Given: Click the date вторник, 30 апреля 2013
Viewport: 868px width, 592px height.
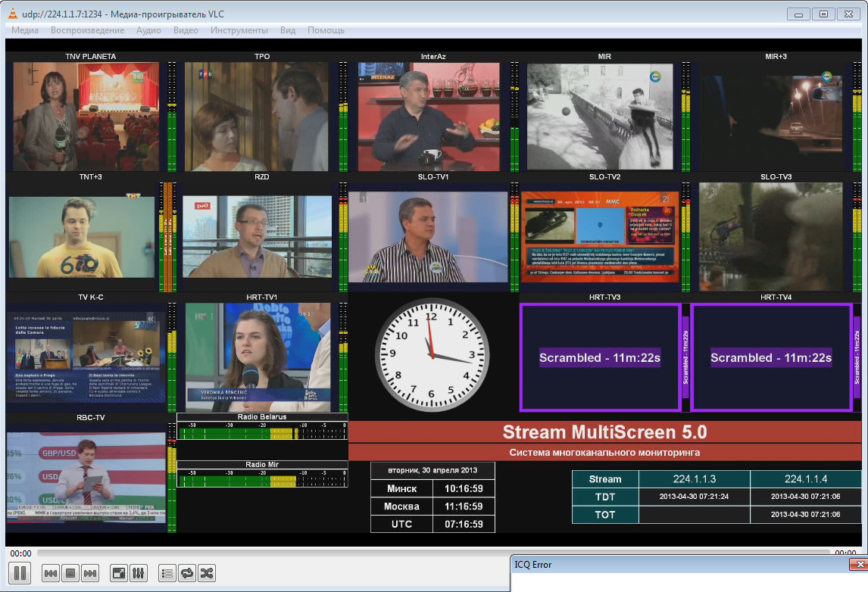Looking at the screenshot, I should click(x=432, y=470).
